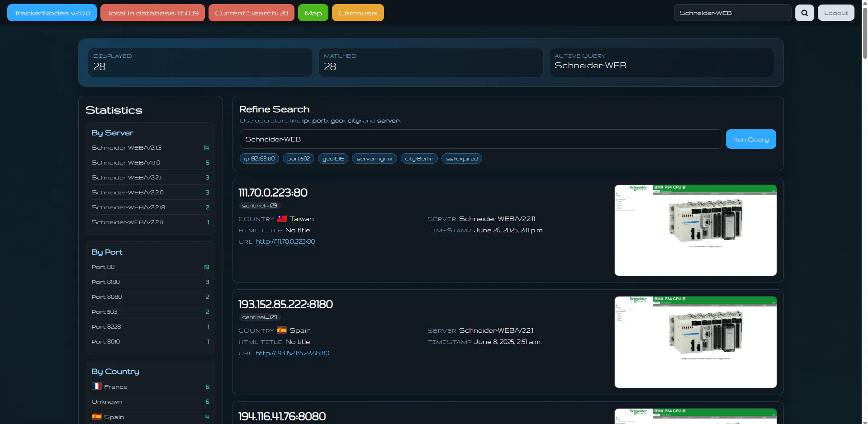Open screenshot thumbnail for 111.70.0.223:80
Image resolution: width=868 pixels, height=424 pixels.
pos(695,230)
